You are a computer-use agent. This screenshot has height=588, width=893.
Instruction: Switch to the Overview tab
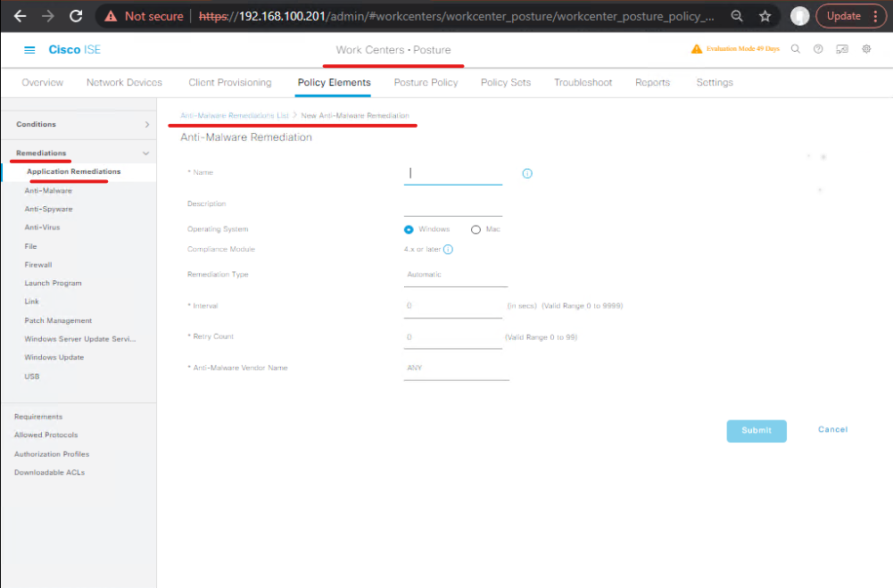(x=42, y=83)
